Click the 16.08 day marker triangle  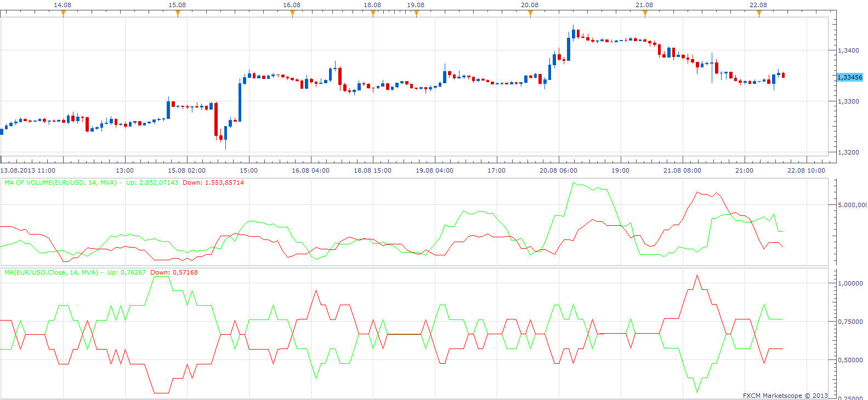click(292, 13)
